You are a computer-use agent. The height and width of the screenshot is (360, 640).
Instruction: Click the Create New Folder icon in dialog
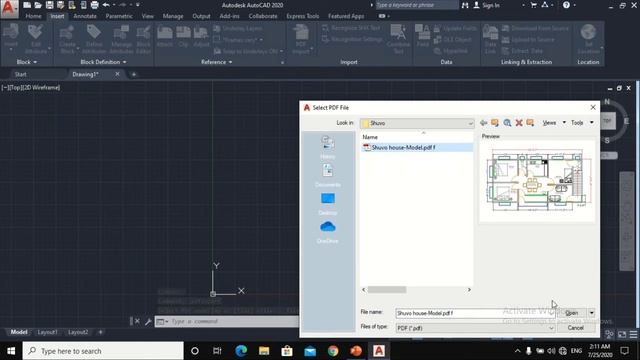point(530,123)
